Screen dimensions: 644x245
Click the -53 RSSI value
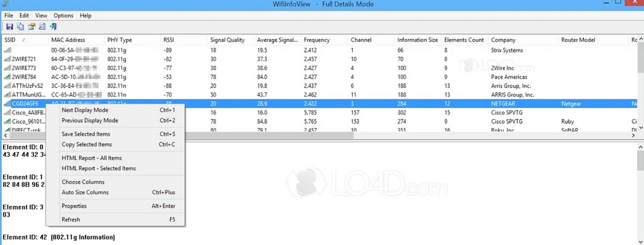pyautogui.click(x=167, y=77)
